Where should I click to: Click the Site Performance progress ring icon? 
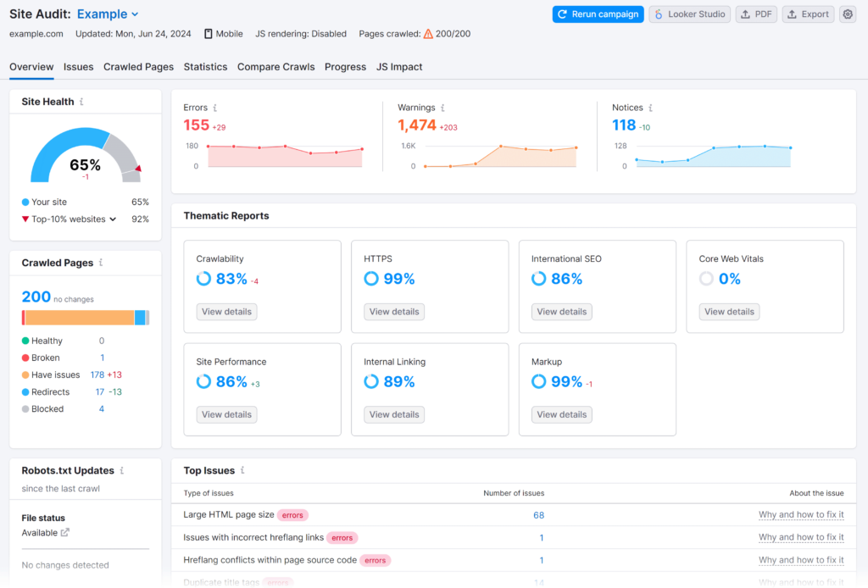point(203,381)
